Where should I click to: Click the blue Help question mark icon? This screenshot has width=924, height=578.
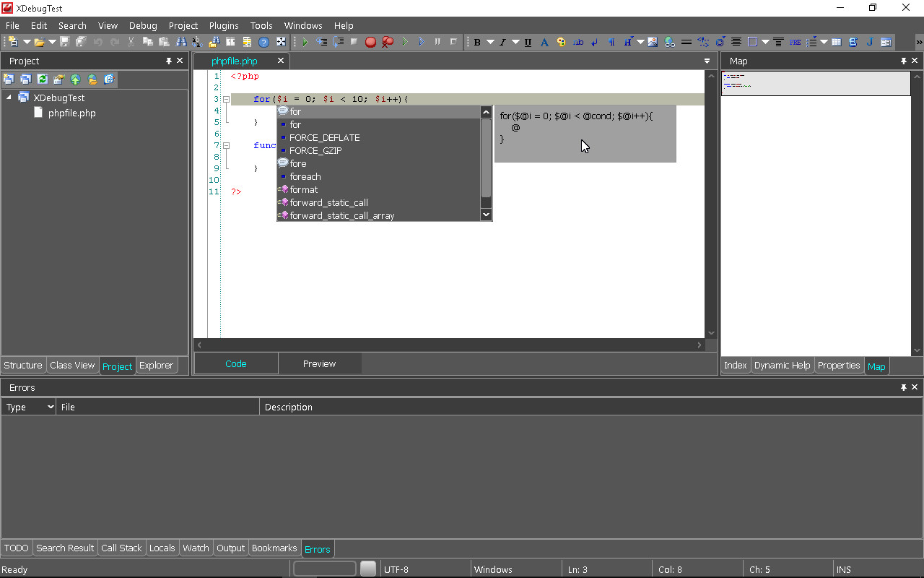click(263, 42)
